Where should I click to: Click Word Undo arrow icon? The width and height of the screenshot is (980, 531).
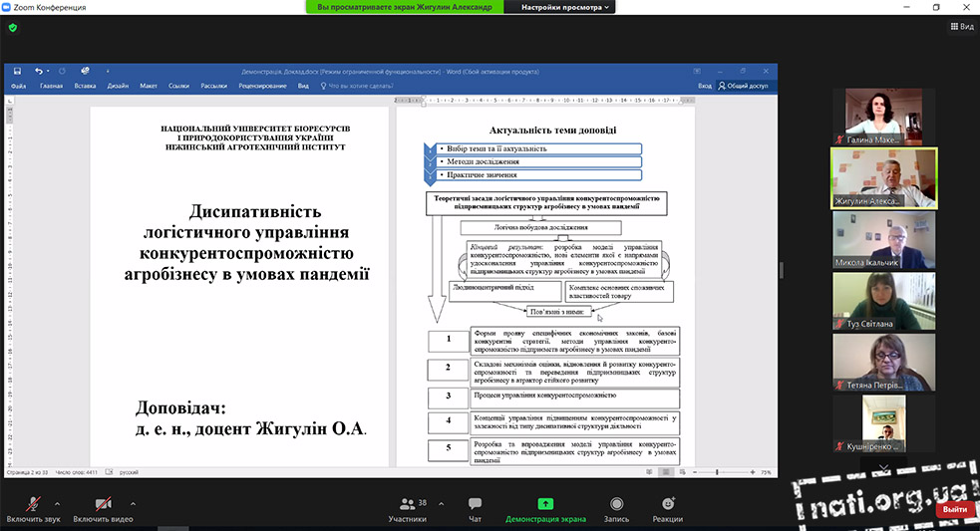(x=39, y=71)
